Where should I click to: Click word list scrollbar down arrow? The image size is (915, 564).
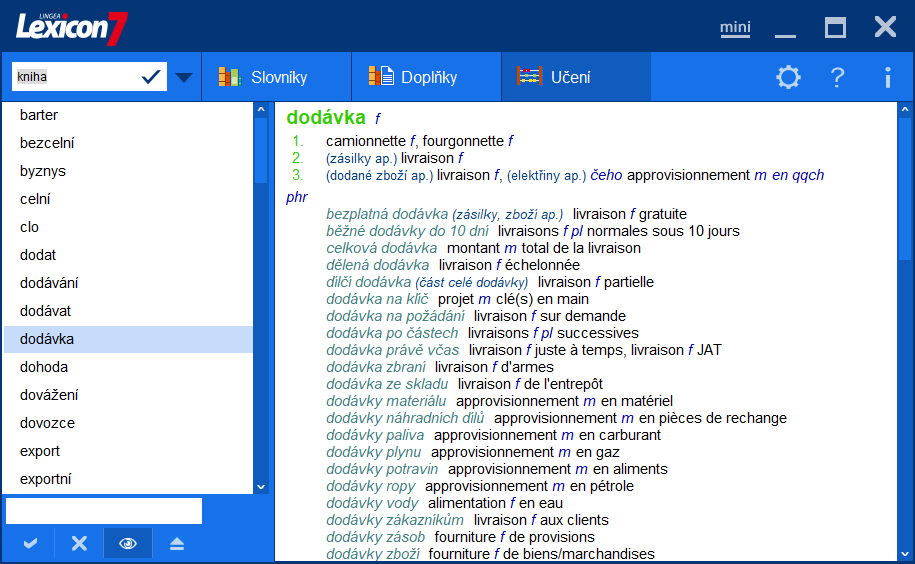pos(261,486)
